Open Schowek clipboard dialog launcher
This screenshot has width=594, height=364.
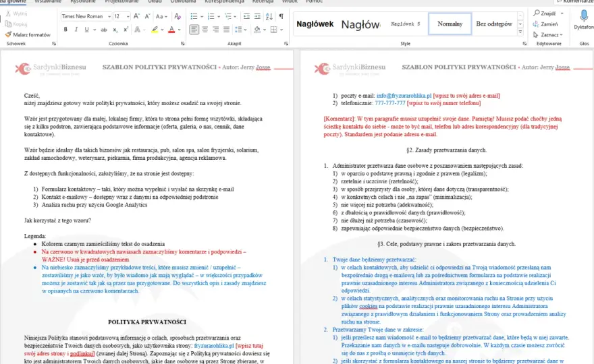pyautogui.click(x=54, y=44)
